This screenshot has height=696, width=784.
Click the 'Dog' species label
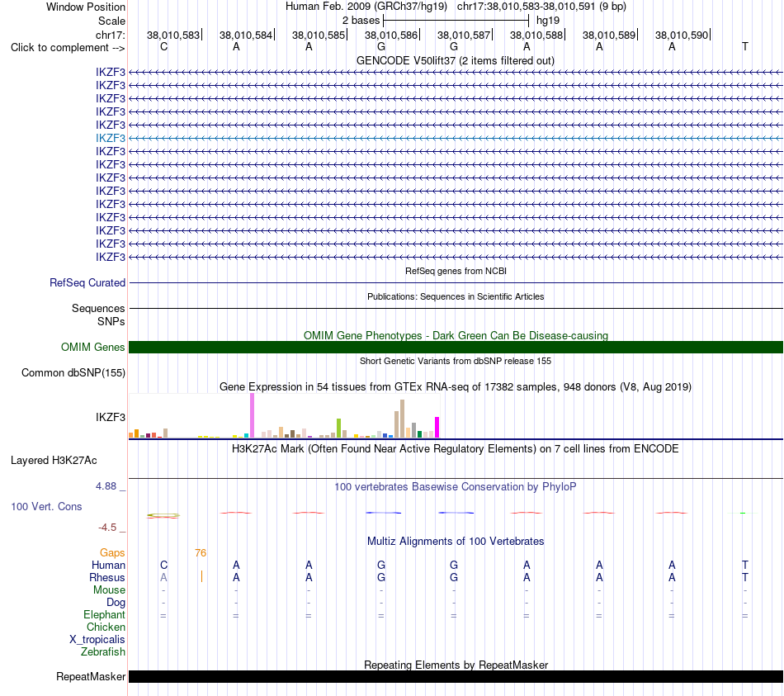coord(116,603)
